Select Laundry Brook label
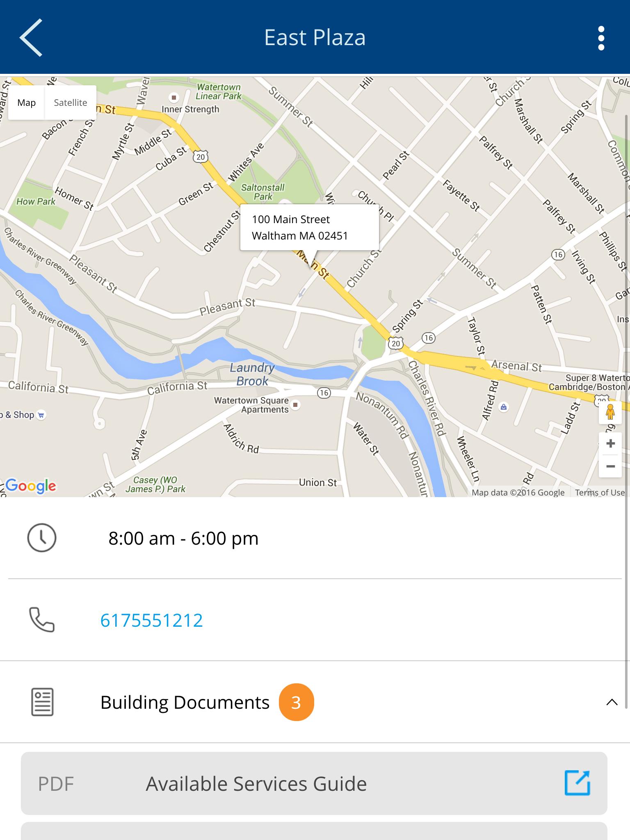The height and width of the screenshot is (840, 630). tap(252, 374)
